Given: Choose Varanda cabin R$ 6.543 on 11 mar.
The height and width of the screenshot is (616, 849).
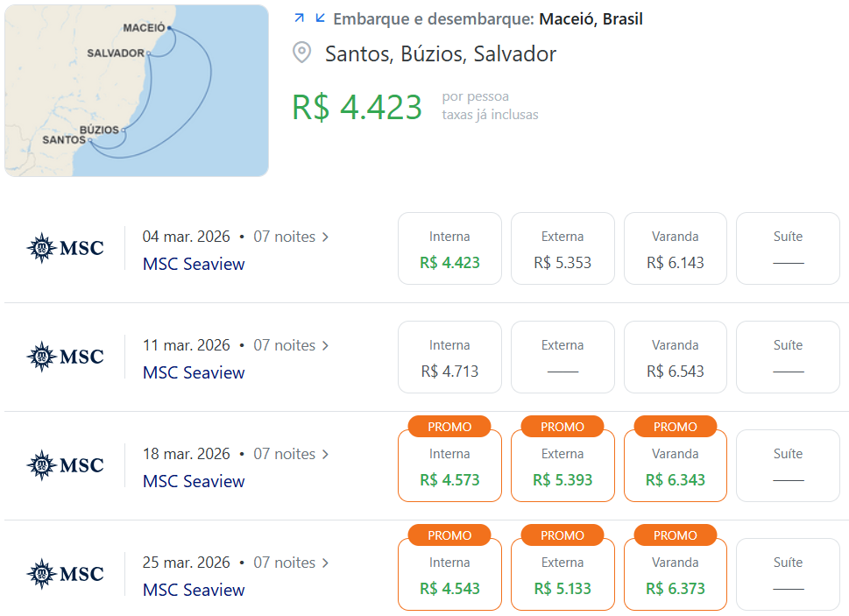Looking at the screenshot, I should click(676, 358).
